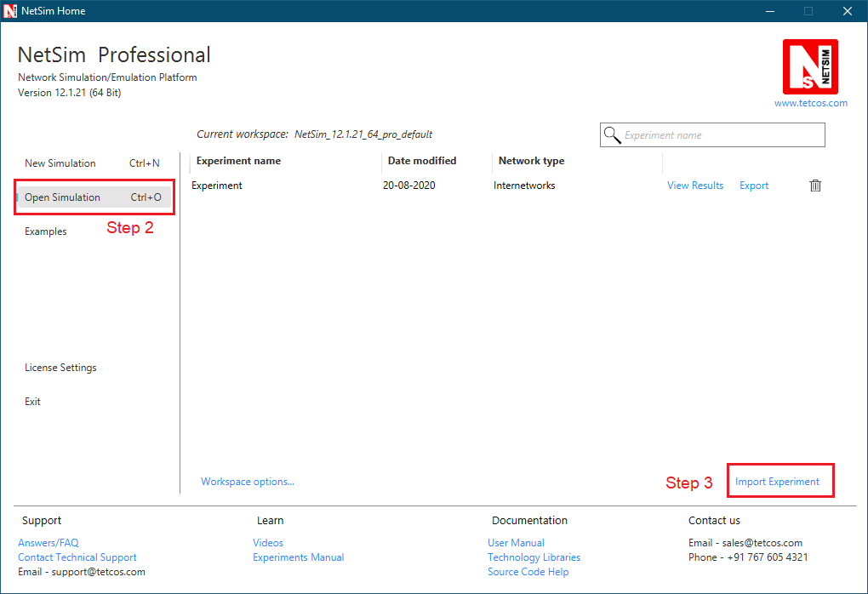Click support@tetcos.com email text
The height and width of the screenshot is (594, 868).
(x=98, y=571)
